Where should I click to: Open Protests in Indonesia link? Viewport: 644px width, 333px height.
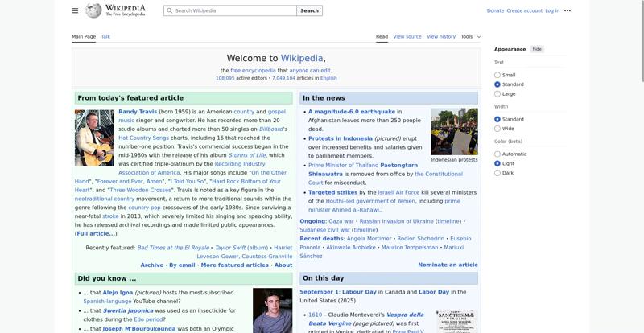[x=341, y=139]
